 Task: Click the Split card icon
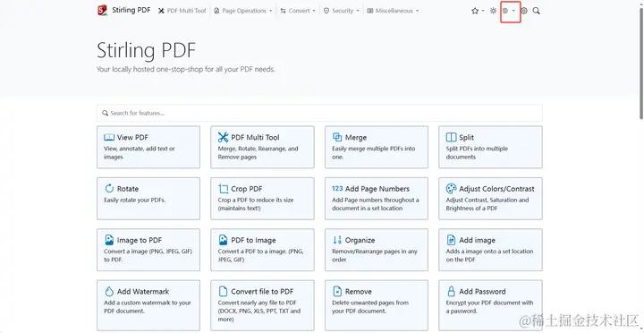[x=451, y=137]
